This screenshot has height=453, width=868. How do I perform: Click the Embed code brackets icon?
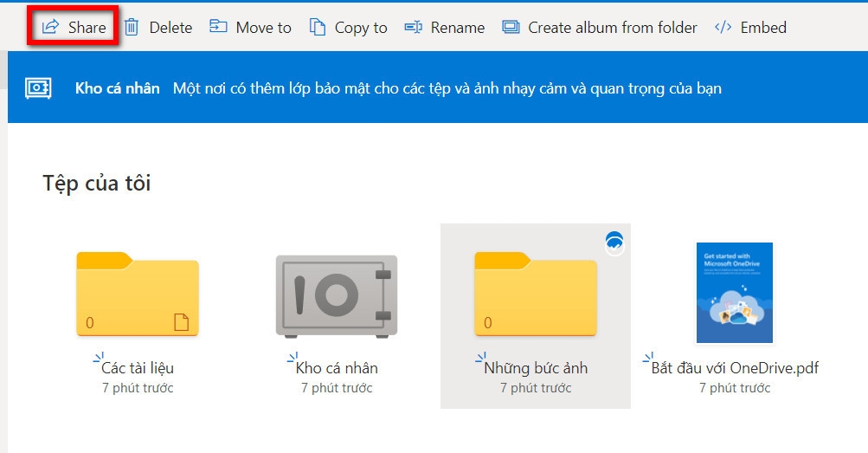coord(723,27)
